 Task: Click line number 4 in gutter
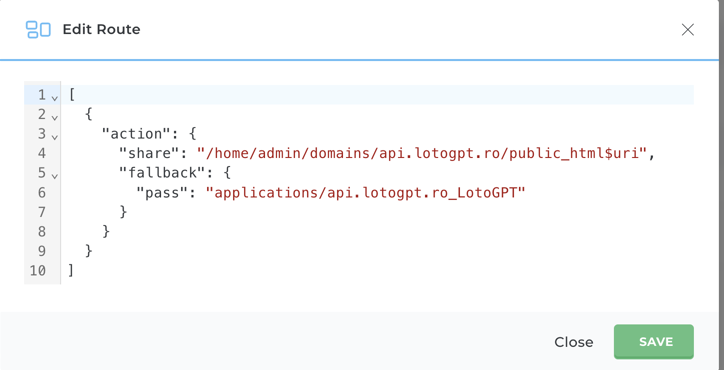click(x=42, y=154)
